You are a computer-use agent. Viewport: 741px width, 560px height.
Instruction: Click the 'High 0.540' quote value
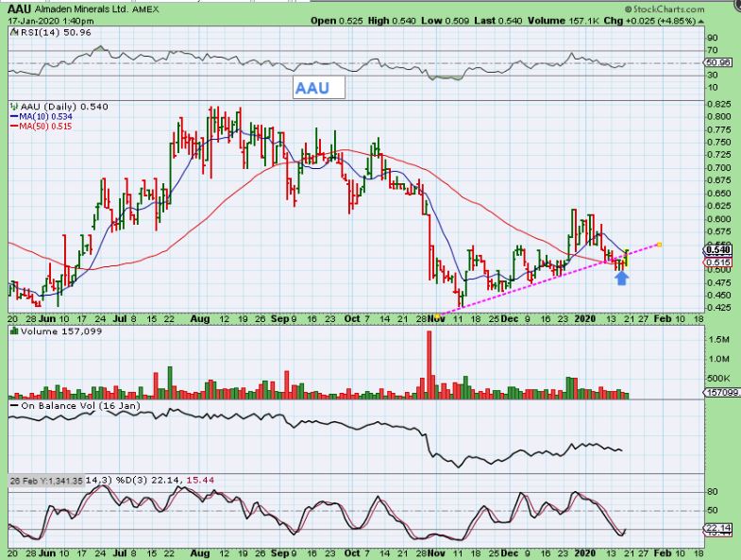click(391, 21)
